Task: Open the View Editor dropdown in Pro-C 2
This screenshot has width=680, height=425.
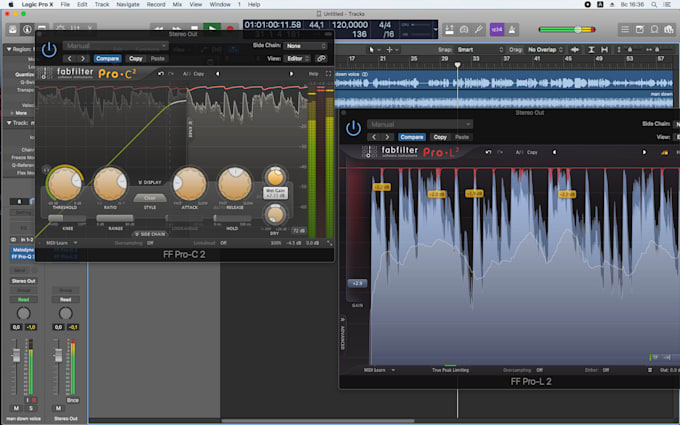Action: pyautogui.click(x=298, y=59)
